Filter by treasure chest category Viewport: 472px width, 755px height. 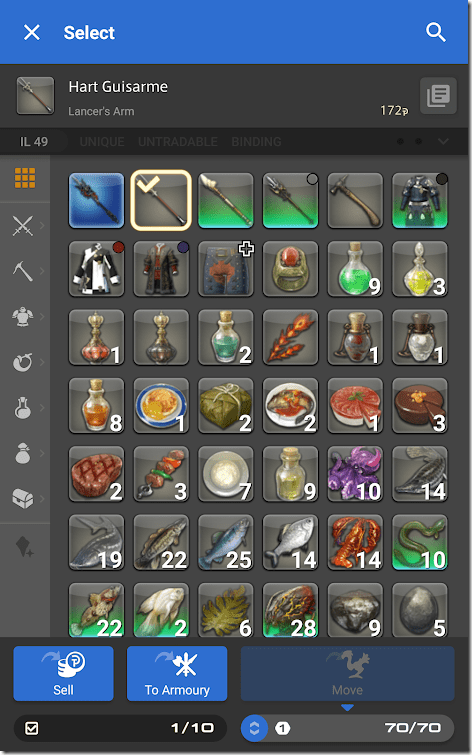pos(23,499)
